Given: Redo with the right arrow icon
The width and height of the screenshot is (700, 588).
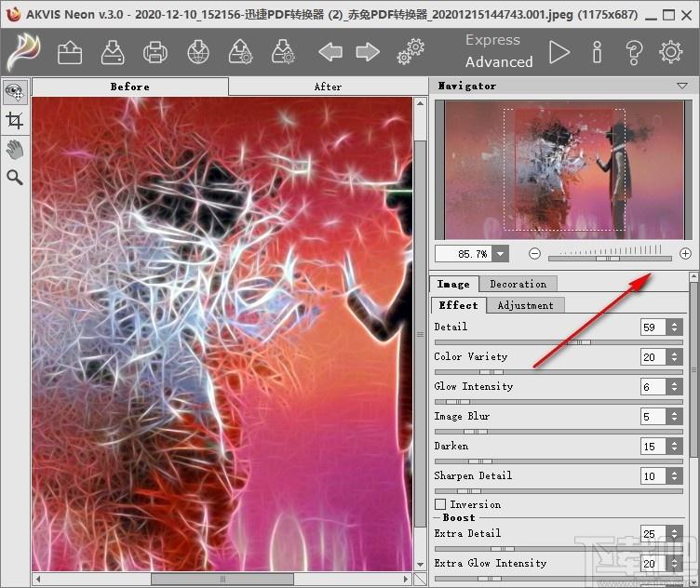Looking at the screenshot, I should pos(368,52).
